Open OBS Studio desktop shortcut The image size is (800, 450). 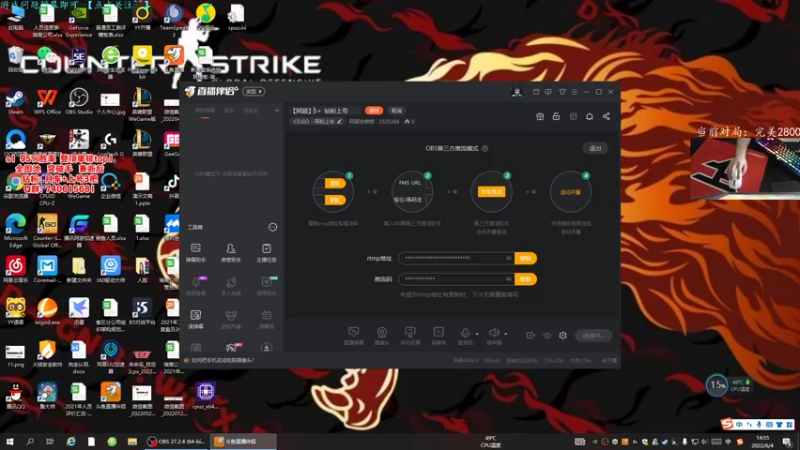pyautogui.click(x=79, y=102)
